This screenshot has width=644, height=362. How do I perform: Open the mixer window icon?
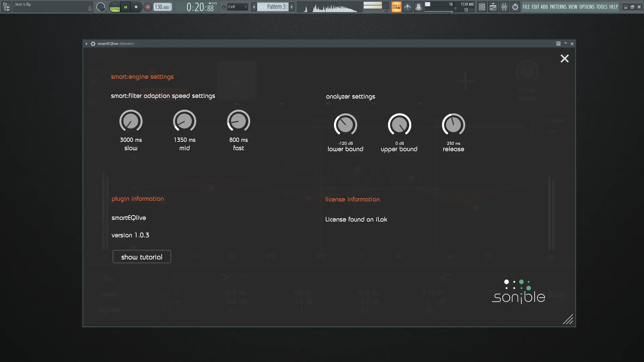[504, 7]
